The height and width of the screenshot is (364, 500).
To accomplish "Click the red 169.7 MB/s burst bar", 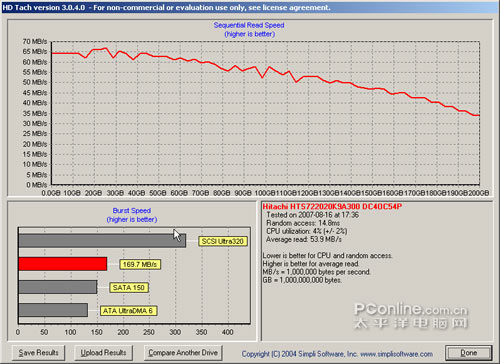I will point(63,264).
